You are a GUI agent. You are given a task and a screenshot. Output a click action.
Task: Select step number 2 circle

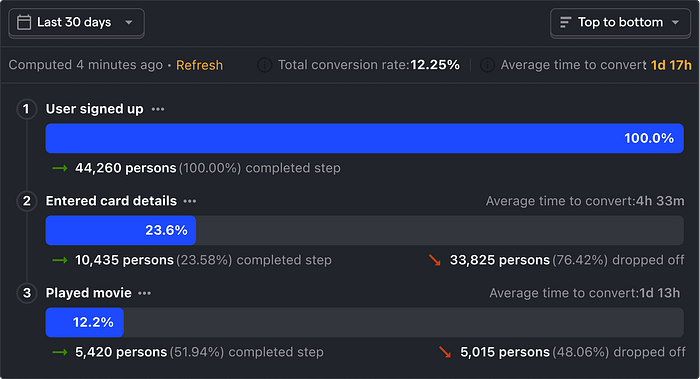click(x=27, y=201)
